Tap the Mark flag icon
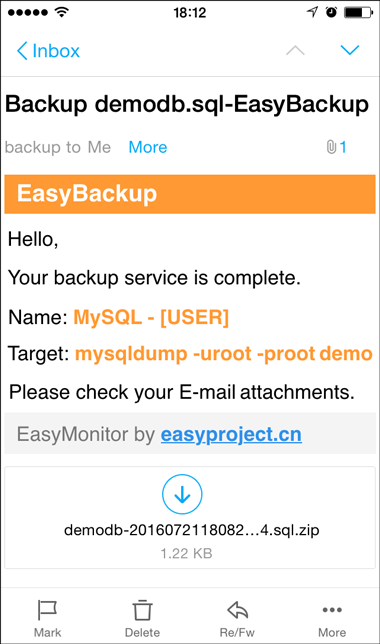 [47, 610]
